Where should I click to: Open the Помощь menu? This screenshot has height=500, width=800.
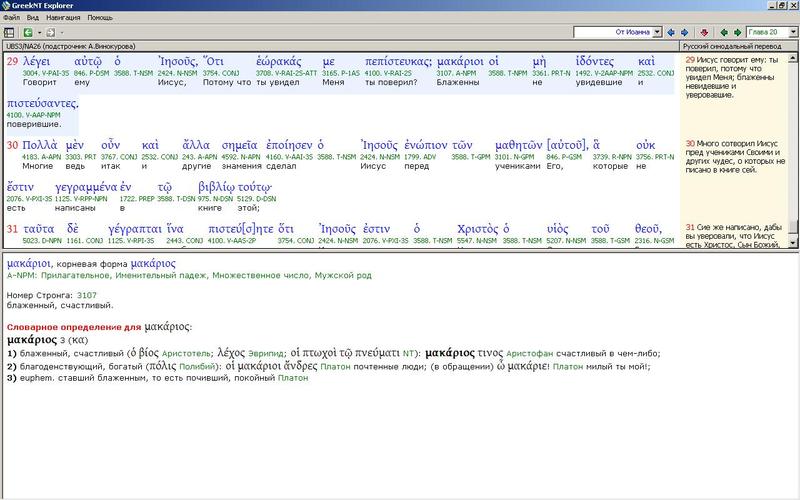pos(100,18)
